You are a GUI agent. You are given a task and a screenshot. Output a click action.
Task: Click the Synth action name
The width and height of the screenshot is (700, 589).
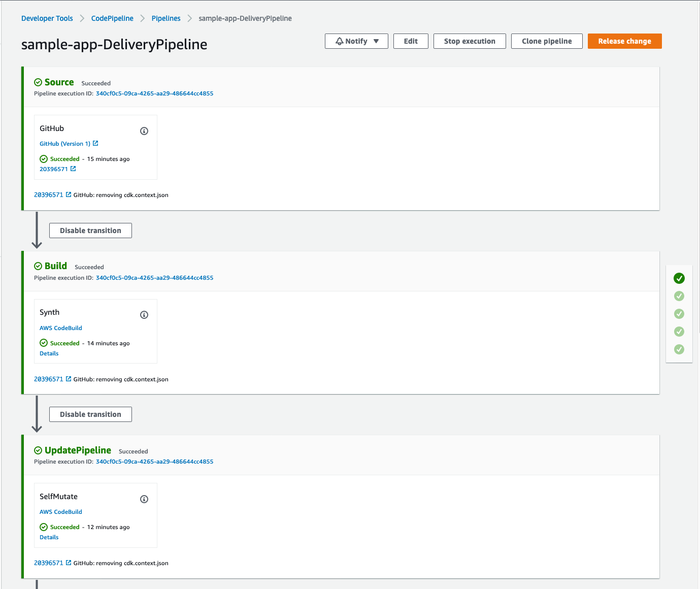pyautogui.click(x=50, y=312)
